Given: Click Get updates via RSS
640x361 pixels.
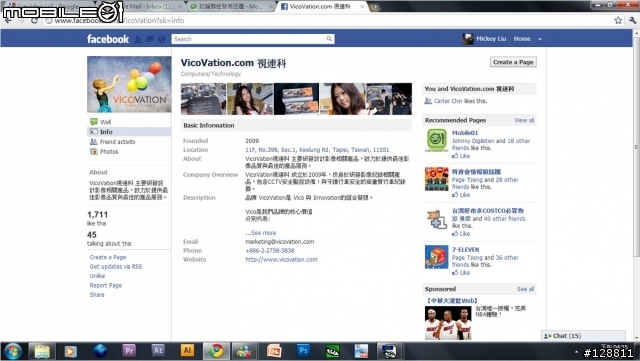Looking at the screenshot, I should tap(116, 266).
